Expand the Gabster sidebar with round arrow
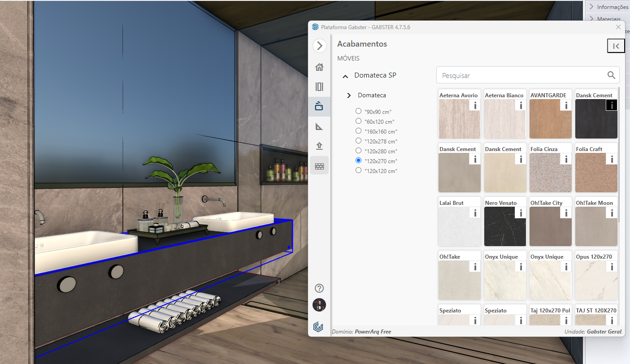This screenshot has width=630, height=364. click(x=319, y=46)
